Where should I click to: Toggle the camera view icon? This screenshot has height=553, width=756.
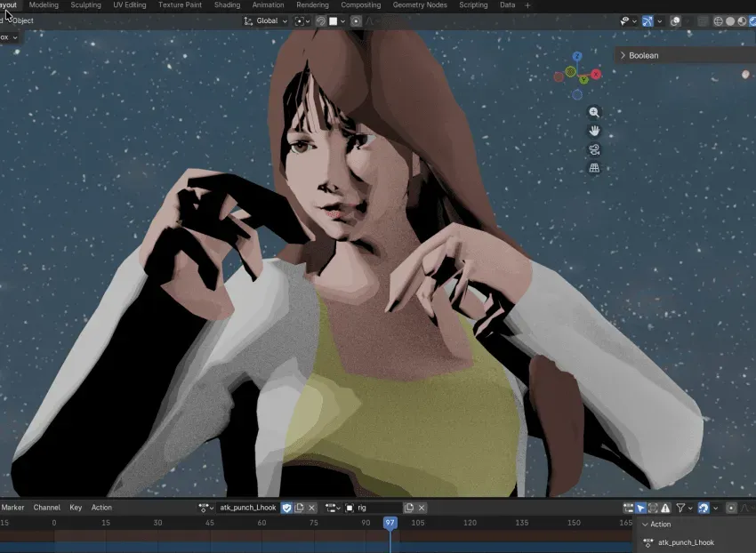click(594, 149)
